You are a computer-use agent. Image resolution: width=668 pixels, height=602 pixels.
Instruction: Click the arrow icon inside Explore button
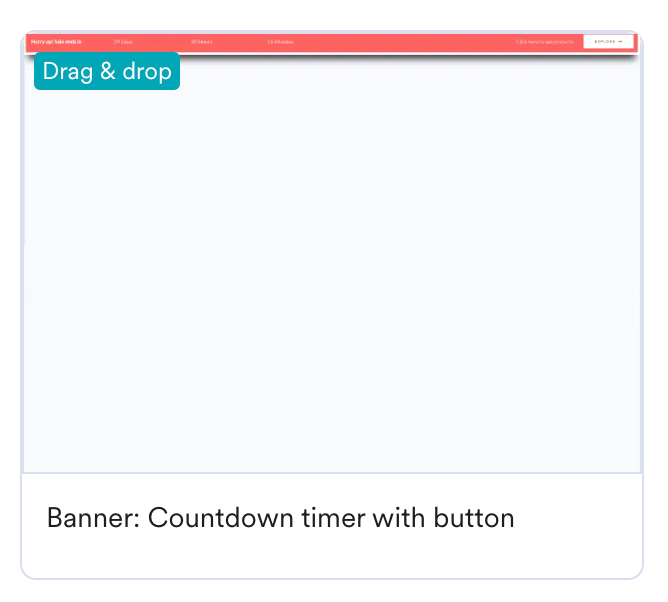[621, 42]
